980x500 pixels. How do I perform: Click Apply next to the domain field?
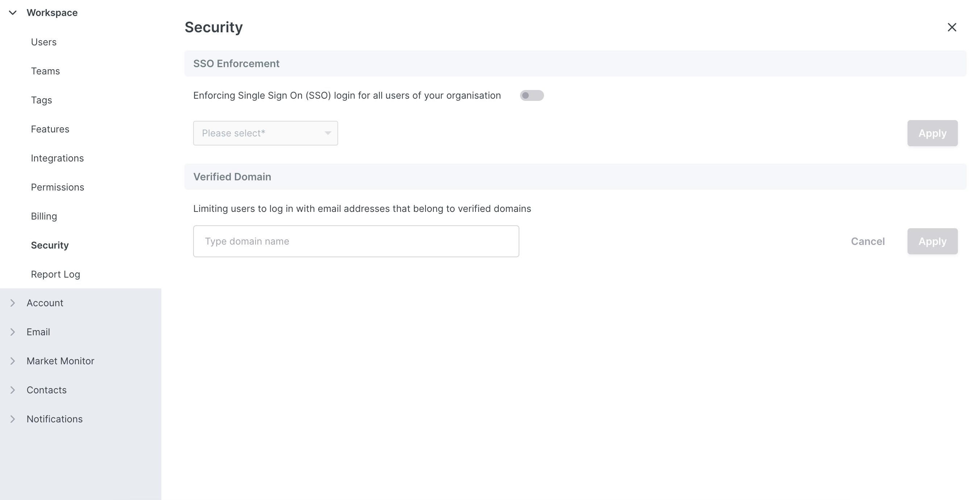pyautogui.click(x=932, y=241)
